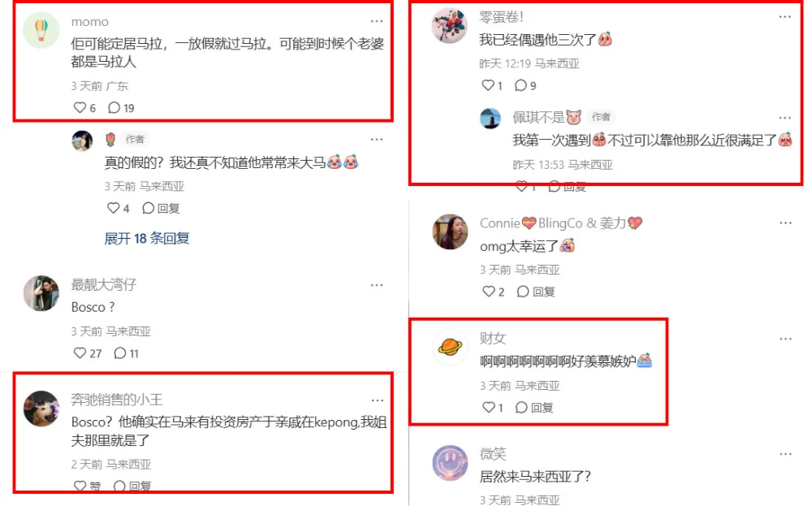Like 零蛋卷's comment with heart icon

point(488,85)
